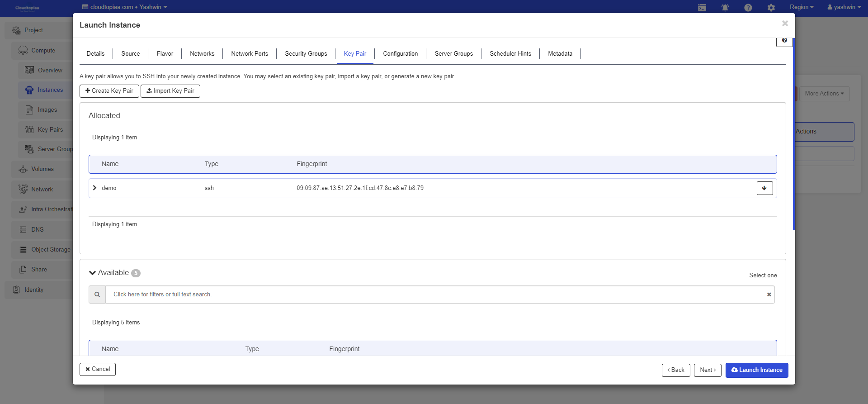
Task: Open the help question mark icon in top bar
Action: coord(748,8)
